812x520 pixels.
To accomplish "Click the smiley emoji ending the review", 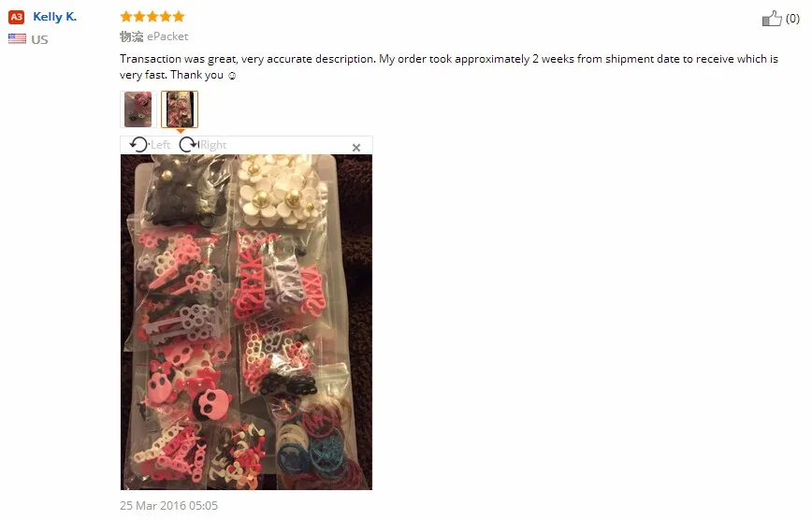I will coord(232,76).
